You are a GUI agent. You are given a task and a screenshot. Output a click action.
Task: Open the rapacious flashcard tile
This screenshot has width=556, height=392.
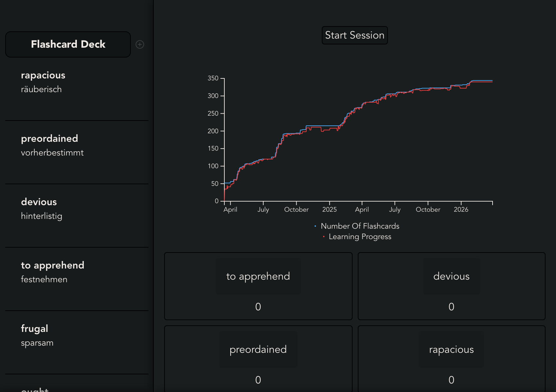click(x=451, y=349)
